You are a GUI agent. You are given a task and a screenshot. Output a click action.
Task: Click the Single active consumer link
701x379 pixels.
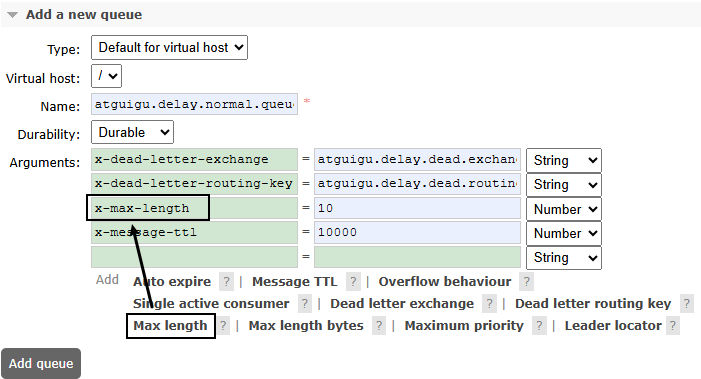[211, 304]
